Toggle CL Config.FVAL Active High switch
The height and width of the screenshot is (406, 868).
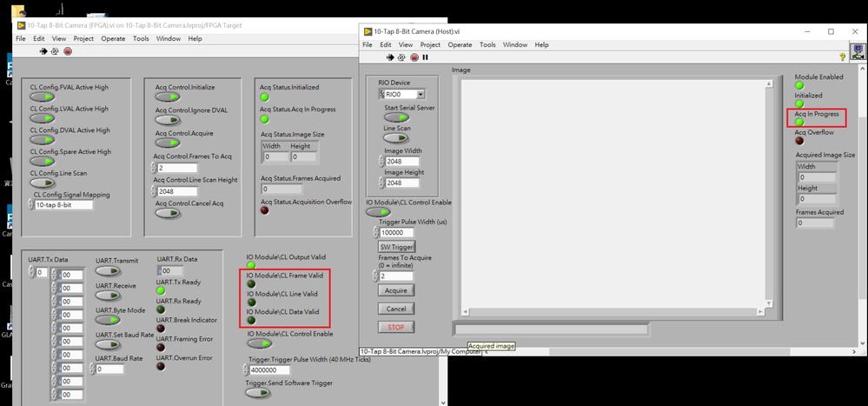point(43,97)
